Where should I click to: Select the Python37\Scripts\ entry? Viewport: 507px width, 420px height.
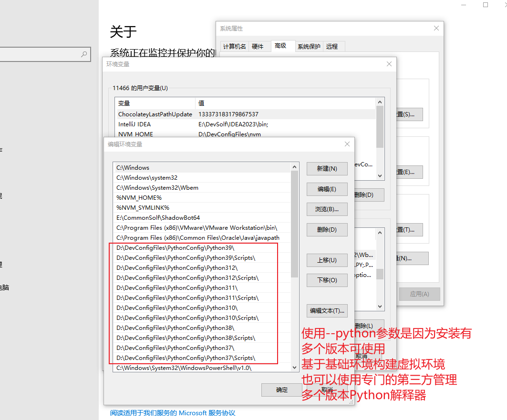(x=202, y=358)
